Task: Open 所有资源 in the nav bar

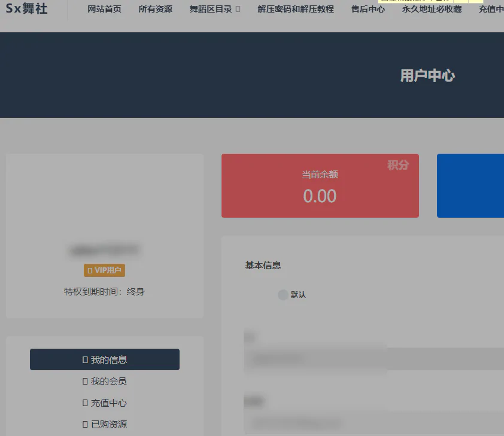Action: point(155,9)
